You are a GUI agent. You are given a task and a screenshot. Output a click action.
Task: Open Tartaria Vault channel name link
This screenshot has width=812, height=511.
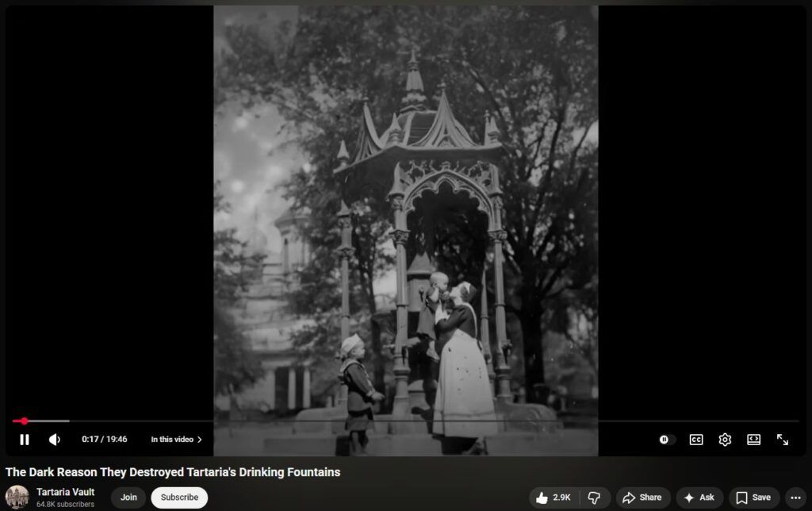(x=65, y=492)
